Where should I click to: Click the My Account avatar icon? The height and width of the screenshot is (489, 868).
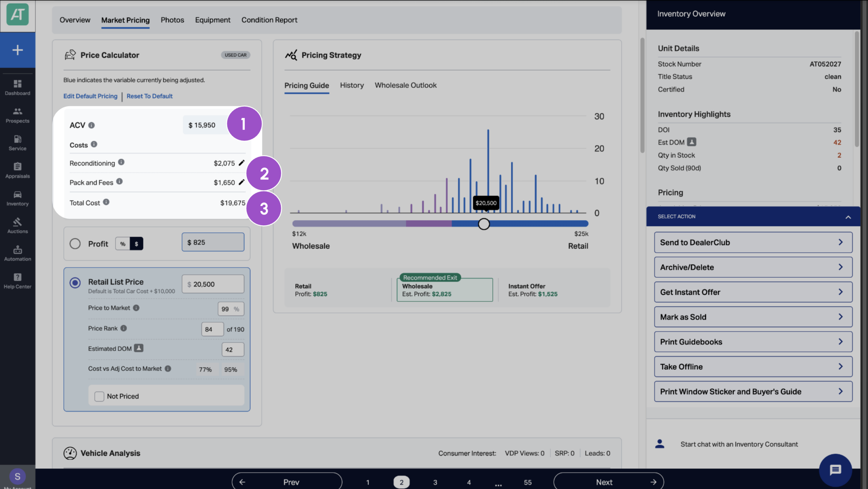point(18,476)
